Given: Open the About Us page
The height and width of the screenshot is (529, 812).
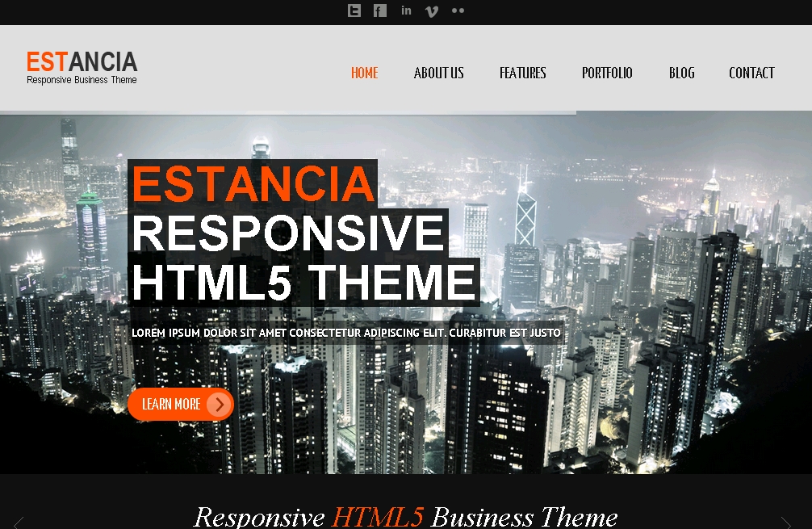Looking at the screenshot, I should pos(438,73).
